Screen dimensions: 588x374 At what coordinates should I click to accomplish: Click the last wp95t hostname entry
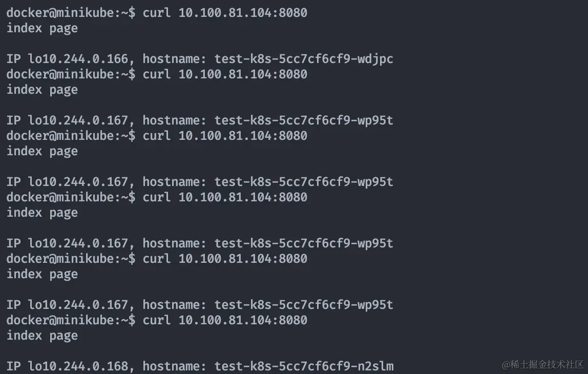304,305
